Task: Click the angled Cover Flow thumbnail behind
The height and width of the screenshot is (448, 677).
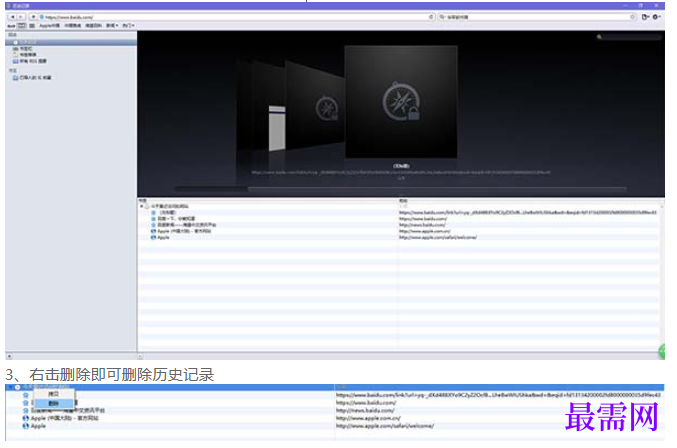Action: tap(314, 105)
